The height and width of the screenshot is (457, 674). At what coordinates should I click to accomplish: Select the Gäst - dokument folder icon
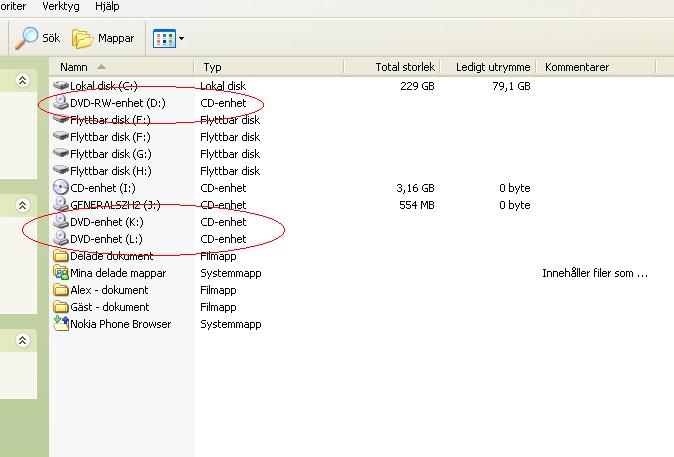pos(61,307)
